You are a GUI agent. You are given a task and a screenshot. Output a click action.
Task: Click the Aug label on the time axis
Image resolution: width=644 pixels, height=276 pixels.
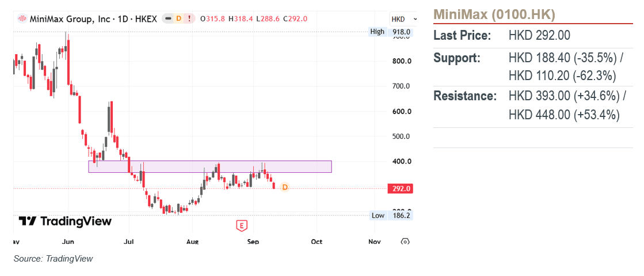click(x=192, y=242)
